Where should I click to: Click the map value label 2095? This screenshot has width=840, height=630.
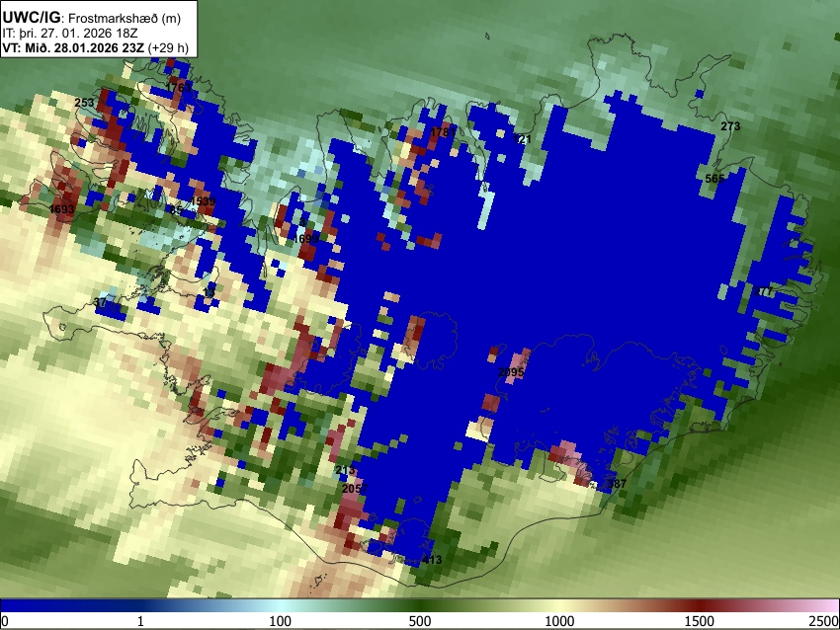(511, 372)
